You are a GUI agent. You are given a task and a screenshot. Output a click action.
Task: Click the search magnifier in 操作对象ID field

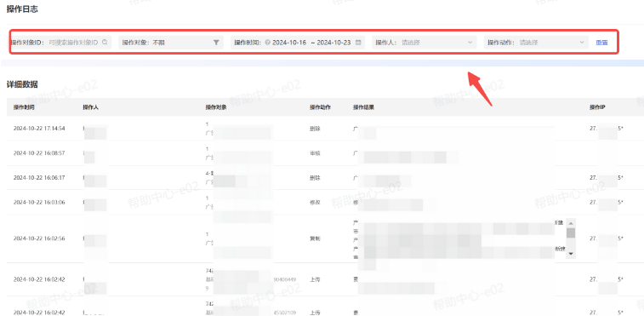tap(105, 42)
